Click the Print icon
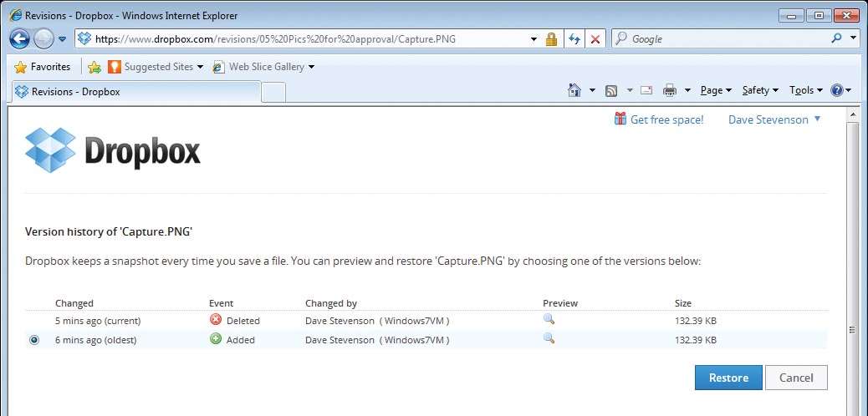The image size is (868, 416). click(670, 90)
